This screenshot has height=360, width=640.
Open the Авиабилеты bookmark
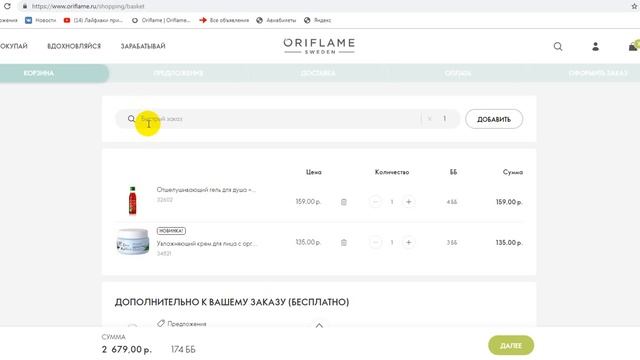click(x=276, y=20)
